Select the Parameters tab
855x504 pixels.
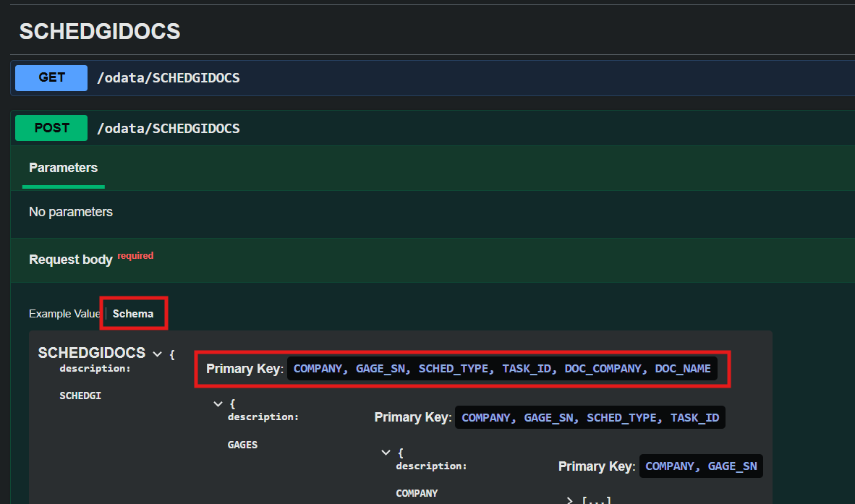[63, 168]
